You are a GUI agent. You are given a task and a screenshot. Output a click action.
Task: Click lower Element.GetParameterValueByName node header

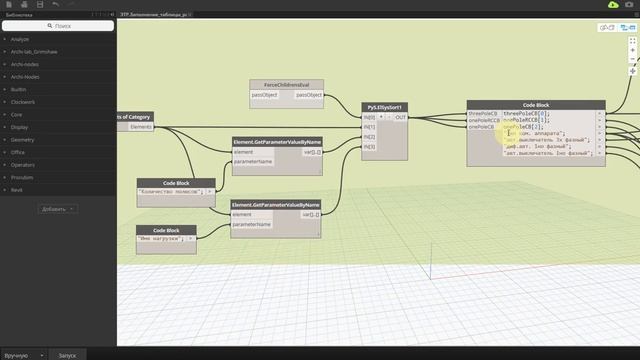point(276,205)
